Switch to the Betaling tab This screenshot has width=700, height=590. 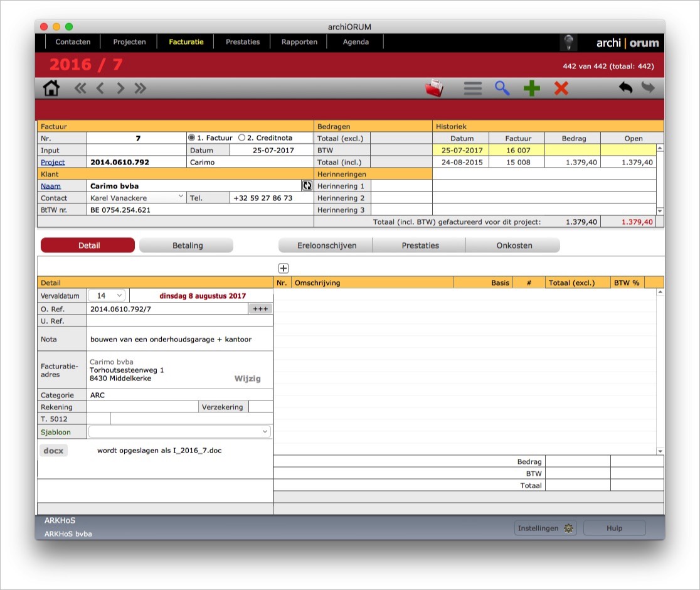(x=187, y=245)
